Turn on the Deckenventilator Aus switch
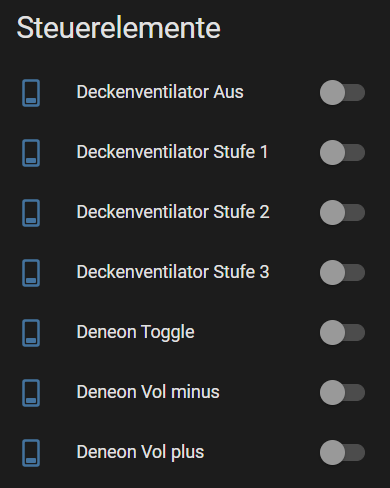 342,92
